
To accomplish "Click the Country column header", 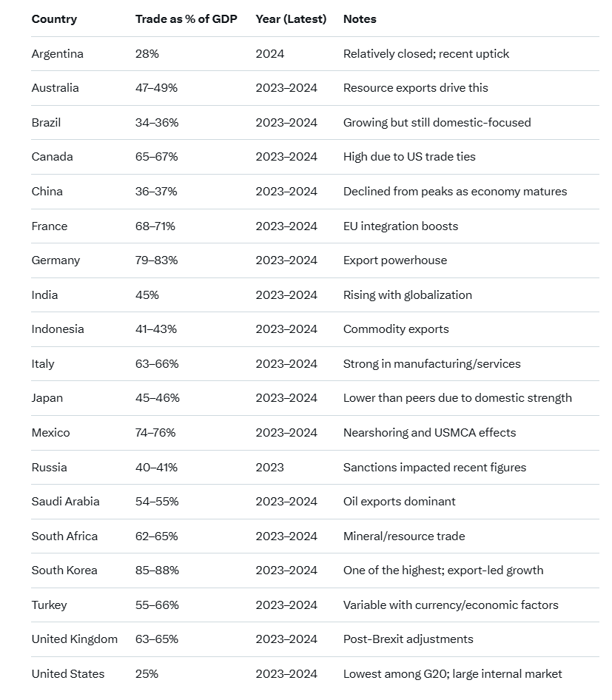I will tap(54, 19).
